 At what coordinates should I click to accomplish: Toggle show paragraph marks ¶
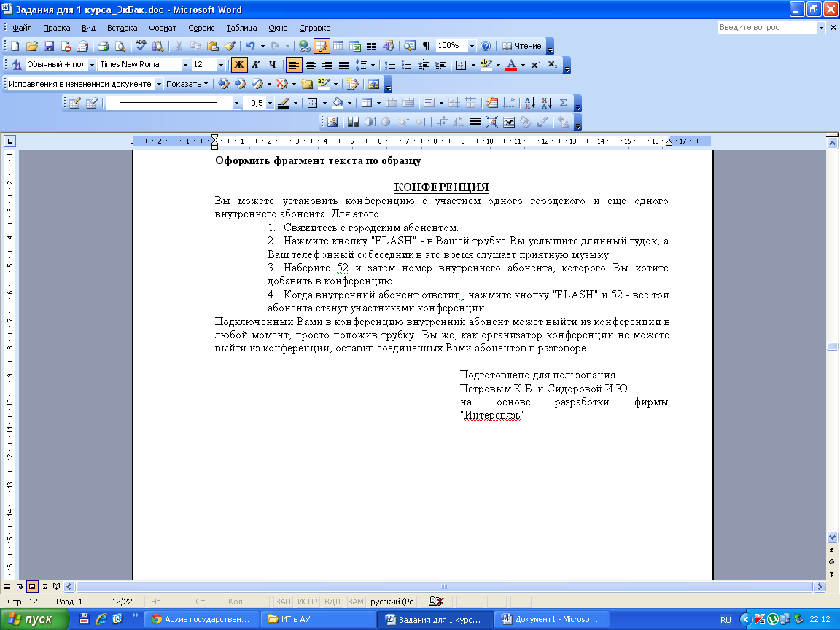point(427,46)
